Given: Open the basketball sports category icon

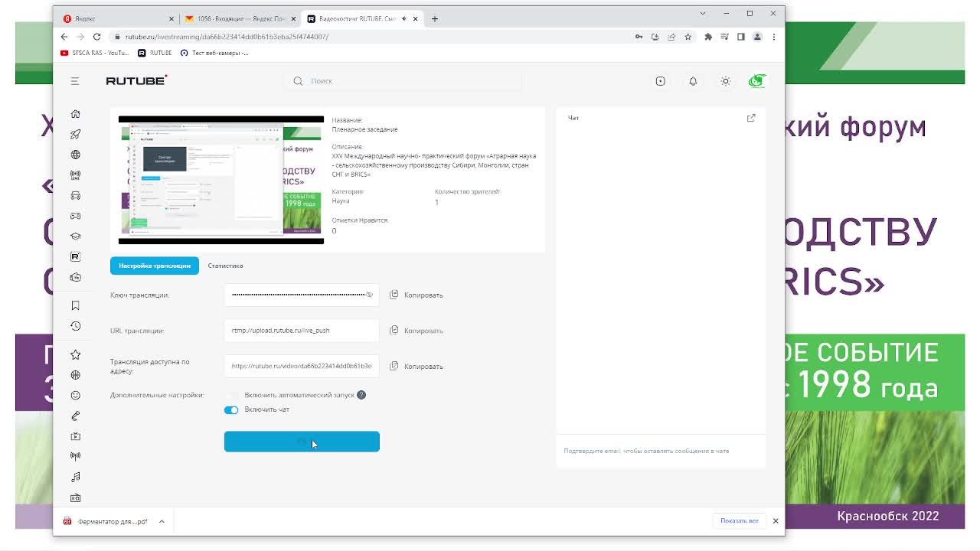Looking at the screenshot, I should click(75, 375).
